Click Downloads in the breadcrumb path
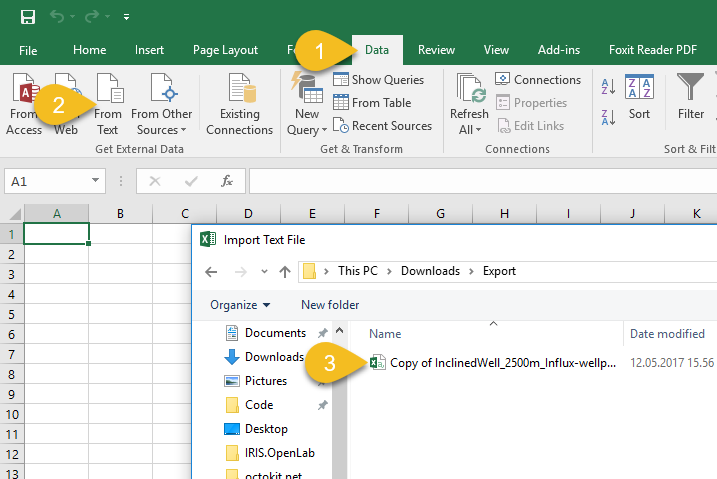The width and height of the screenshot is (717, 479). pyautogui.click(x=430, y=271)
